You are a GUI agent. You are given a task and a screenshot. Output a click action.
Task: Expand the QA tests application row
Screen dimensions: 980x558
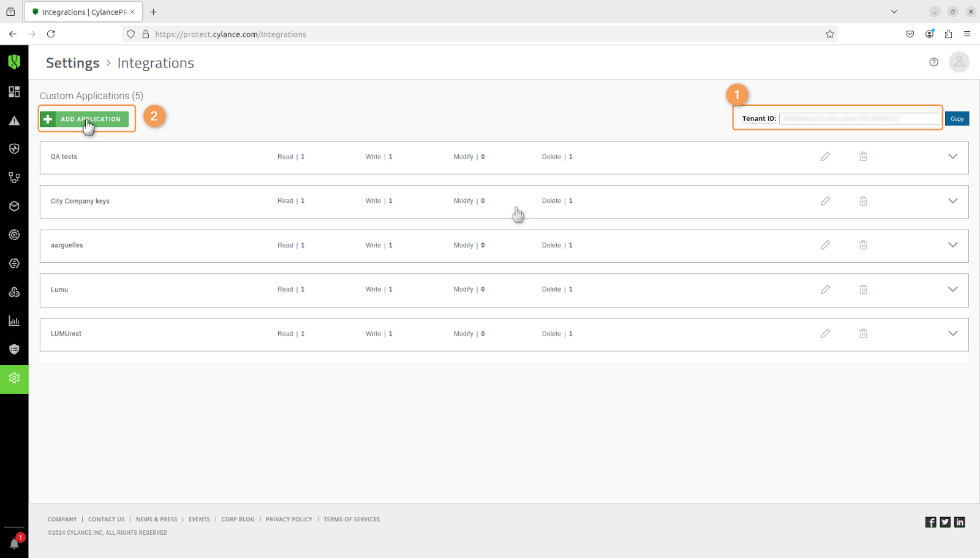point(952,157)
